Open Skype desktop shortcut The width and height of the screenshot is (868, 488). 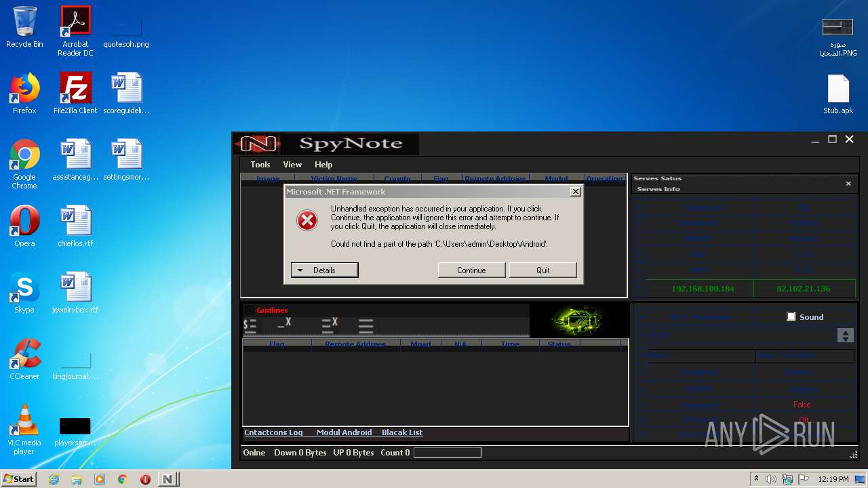24,293
